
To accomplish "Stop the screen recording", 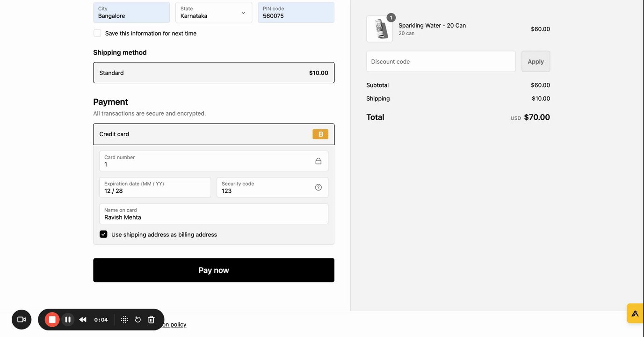I will point(52,320).
